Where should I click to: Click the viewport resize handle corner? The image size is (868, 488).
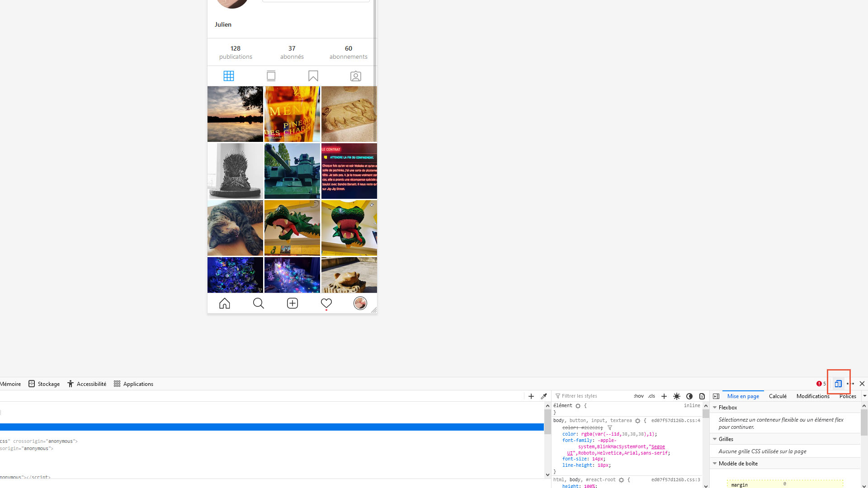pyautogui.click(x=374, y=310)
